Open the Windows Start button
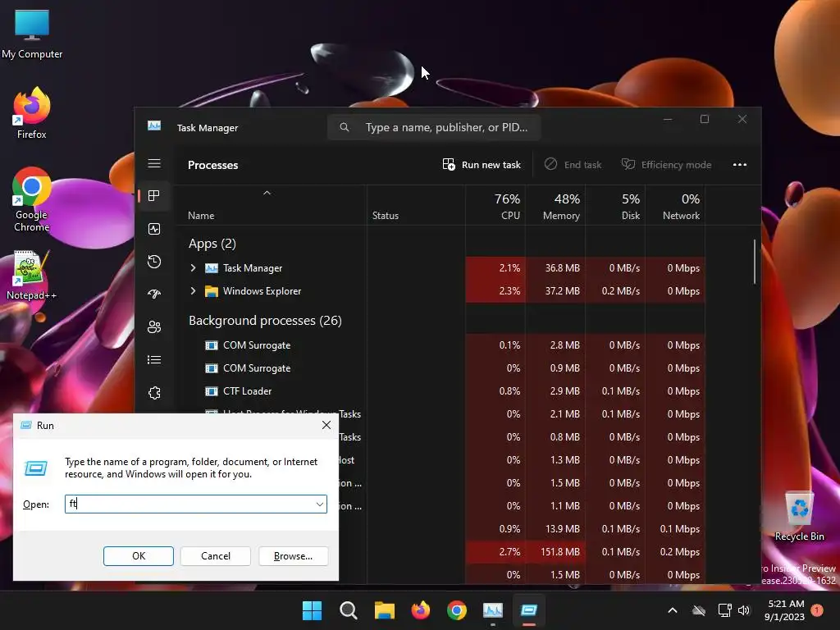 point(312,610)
